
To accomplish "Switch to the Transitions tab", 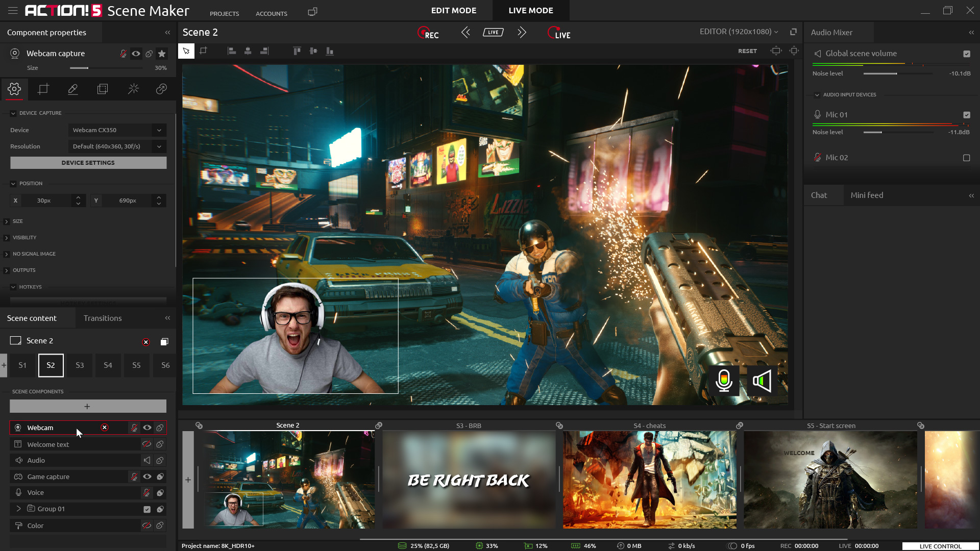I will [103, 318].
